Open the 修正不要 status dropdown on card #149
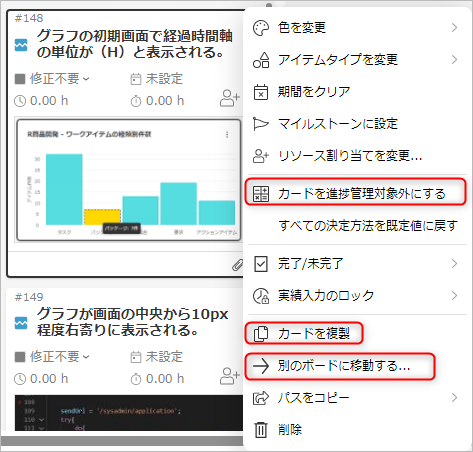The height and width of the screenshot is (452, 473). [53, 357]
